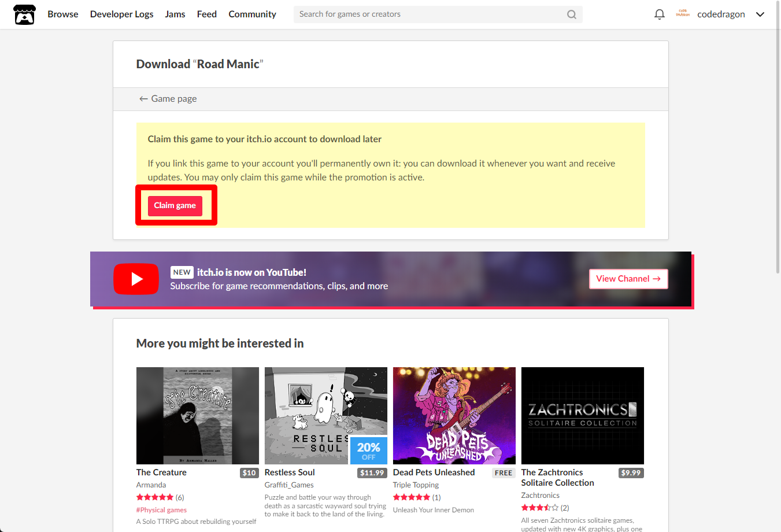The width and height of the screenshot is (781, 532).
Task: Open the codedragon username link
Action: [721, 14]
